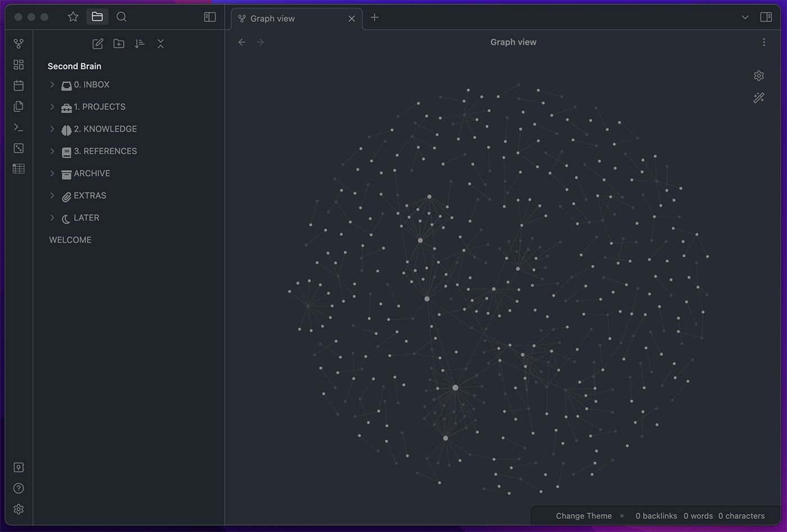Open graph display settings via the gear icon

coord(759,75)
